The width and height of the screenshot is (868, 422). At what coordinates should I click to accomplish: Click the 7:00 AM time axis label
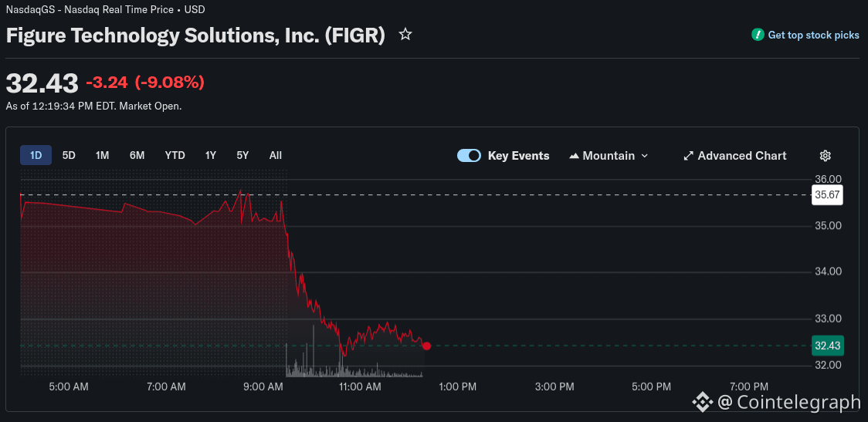point(166,387)
